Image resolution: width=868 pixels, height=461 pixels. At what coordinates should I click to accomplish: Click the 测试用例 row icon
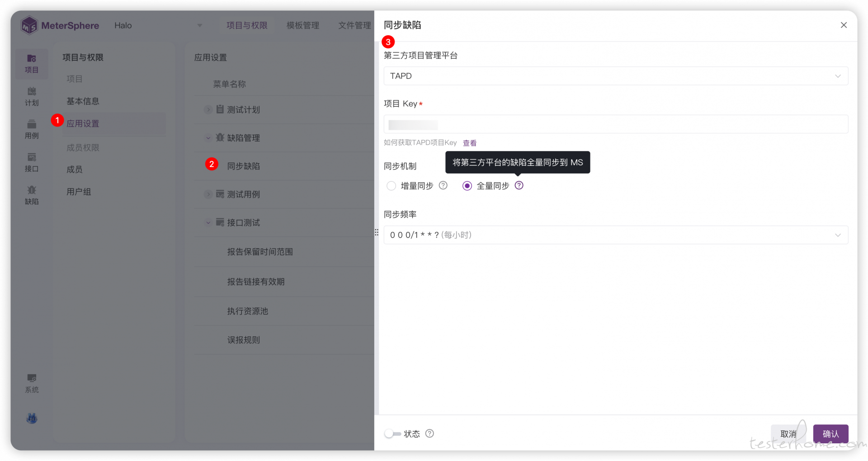(220, 194)
